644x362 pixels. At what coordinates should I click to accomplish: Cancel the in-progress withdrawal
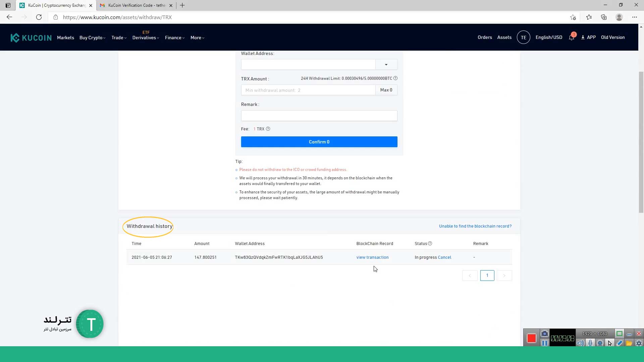click(x=444, y=257)
